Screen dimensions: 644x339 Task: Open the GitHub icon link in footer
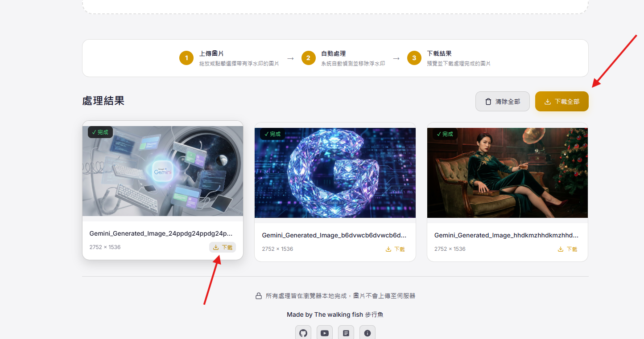click(x=303, y=333)
